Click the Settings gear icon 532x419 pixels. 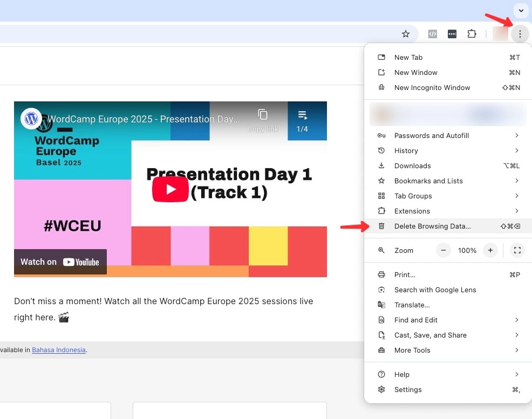point(381,389)
